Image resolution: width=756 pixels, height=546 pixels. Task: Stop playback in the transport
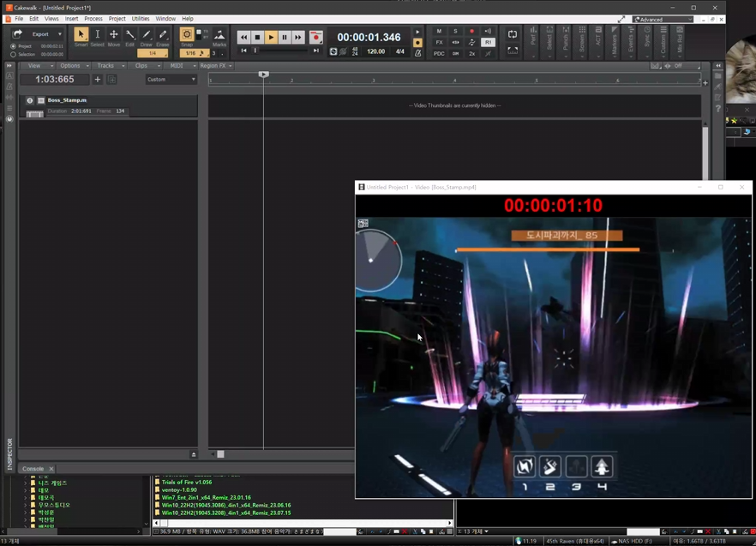point(257,37)
